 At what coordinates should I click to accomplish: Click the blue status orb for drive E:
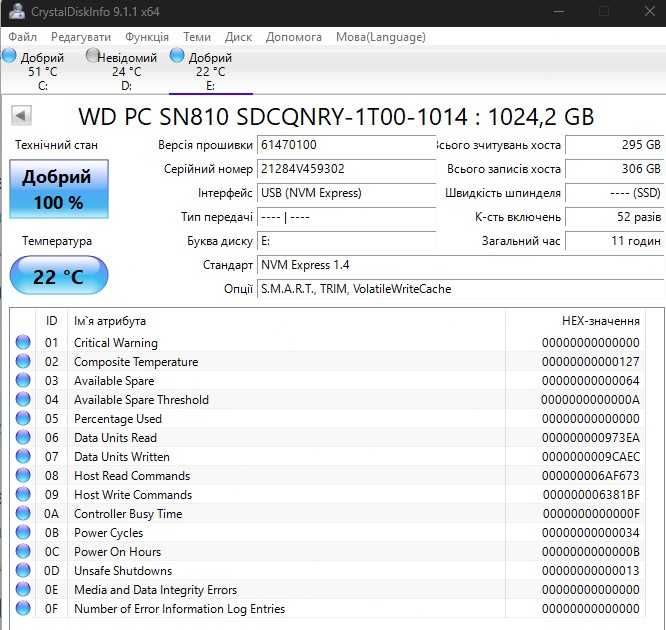pyautogui.click(x=177, y=55)
